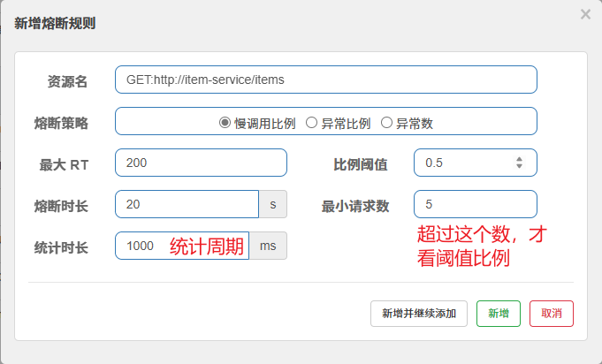This screenshot has height=364, width=602.
Task: Select the 慢调用比例 radio option
Action: point(225,123)
